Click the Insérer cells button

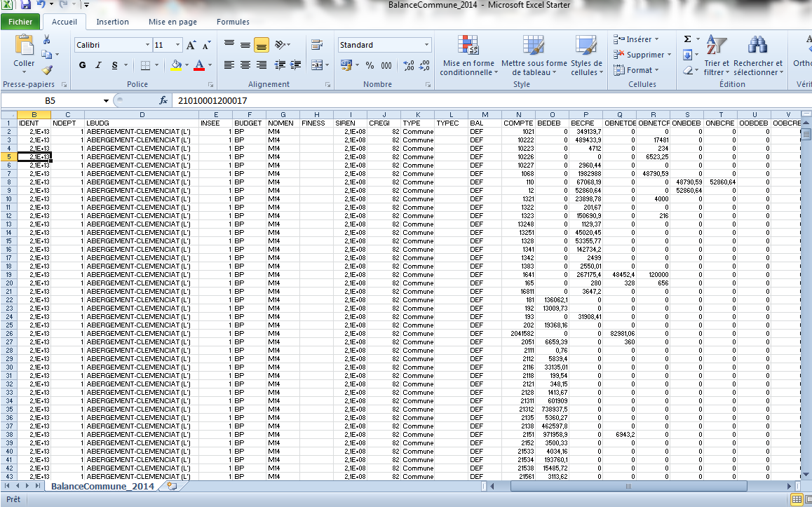(636, 39)
